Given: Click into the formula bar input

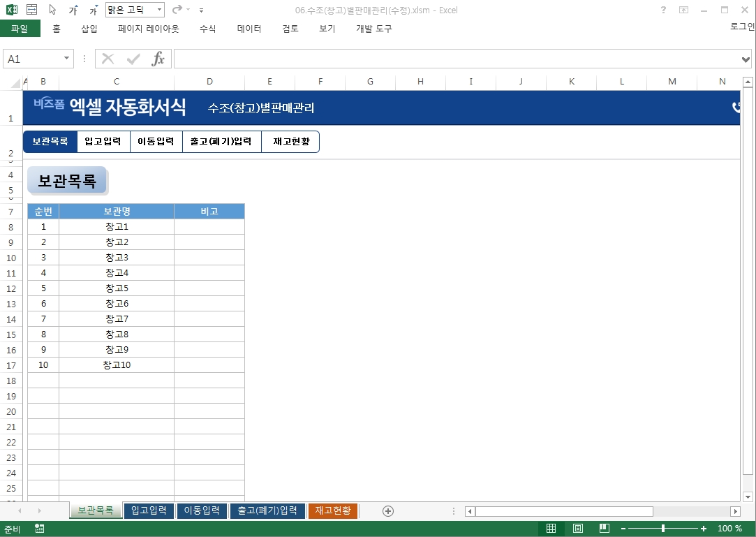Looking at the screenshot, I should (457, 59).
